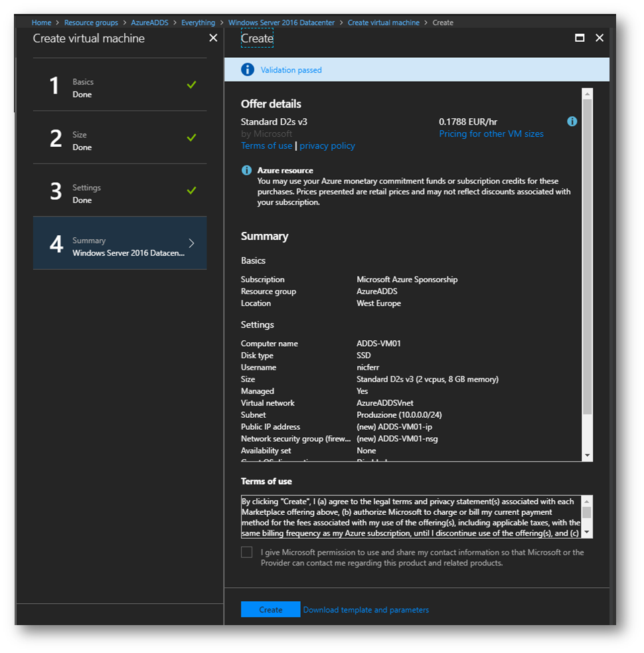Viewport: 644px width, 653px height.
Task: Open step 2 Size
Action: point(120,138)
